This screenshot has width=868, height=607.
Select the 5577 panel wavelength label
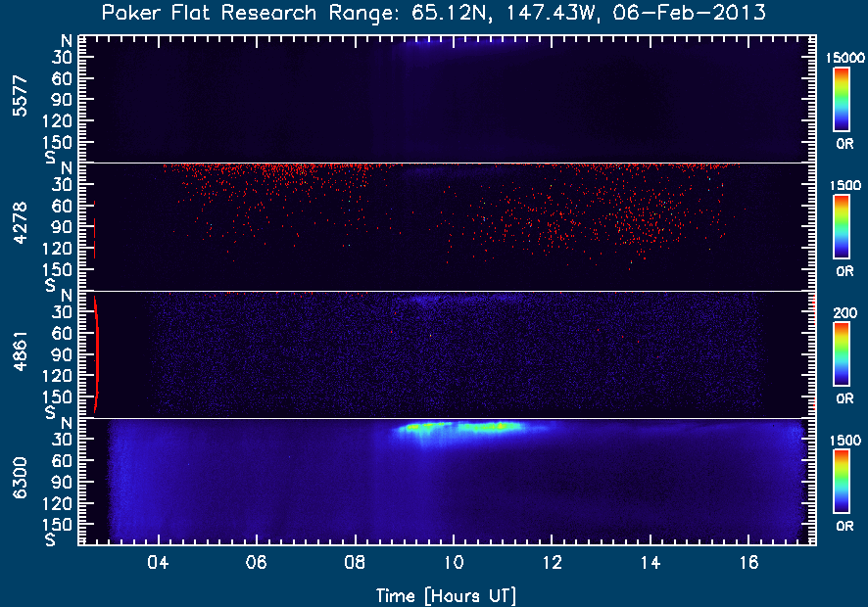click(x=20, y=96)
